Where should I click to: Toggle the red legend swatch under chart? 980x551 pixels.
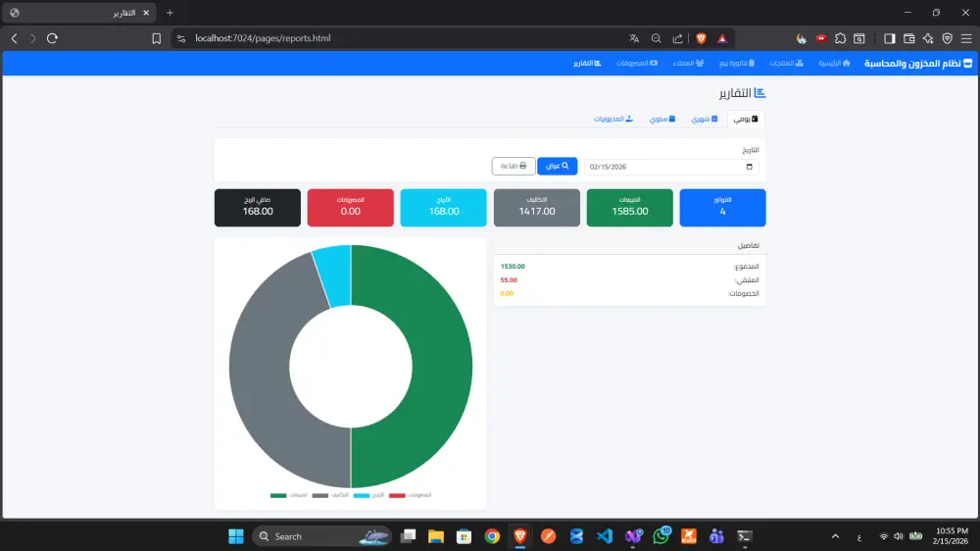[397, 495]
